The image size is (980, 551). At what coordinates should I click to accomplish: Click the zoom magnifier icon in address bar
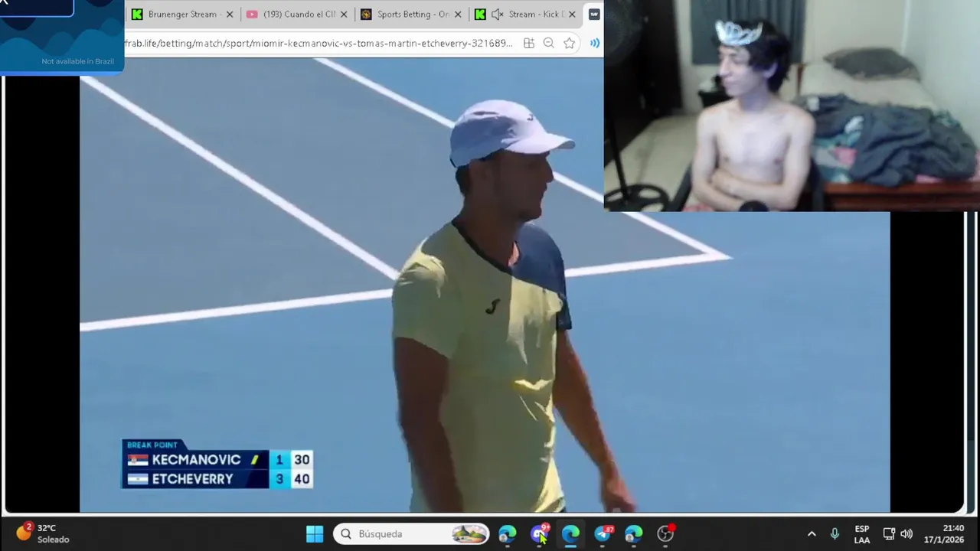(548, 44)
